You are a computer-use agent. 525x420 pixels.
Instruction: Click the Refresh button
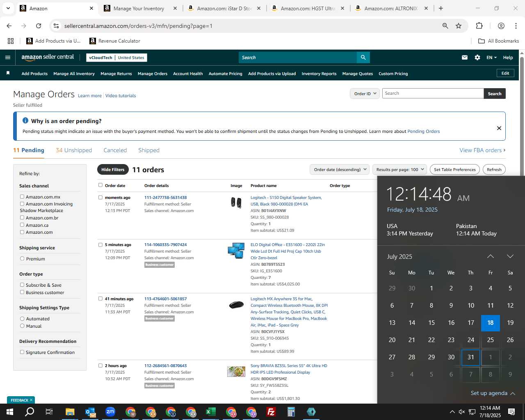click(494, 169)
